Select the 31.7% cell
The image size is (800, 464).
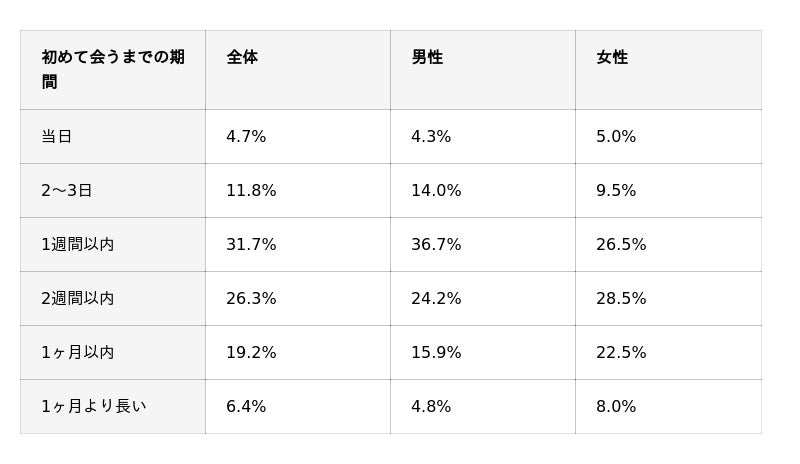(298, 245)
